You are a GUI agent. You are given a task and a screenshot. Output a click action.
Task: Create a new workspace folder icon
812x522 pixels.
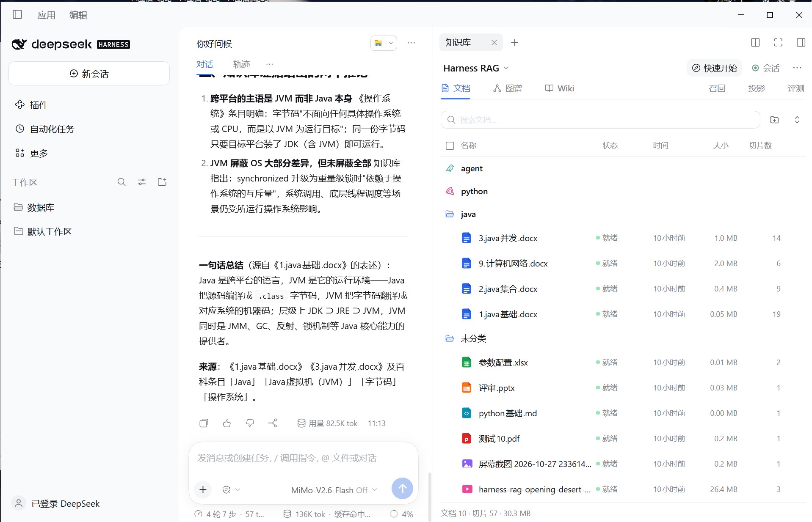pos(162,182)
